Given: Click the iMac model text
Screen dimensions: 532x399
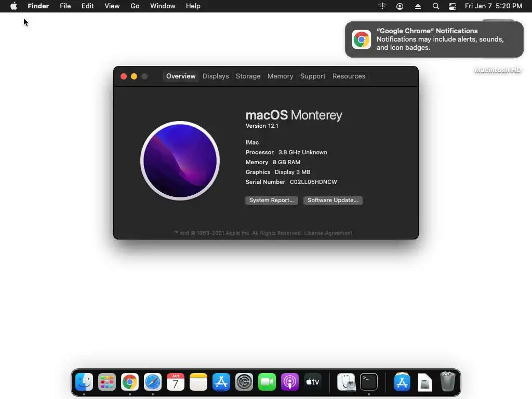Looking at the screenshot, I should tap(252, 142).
